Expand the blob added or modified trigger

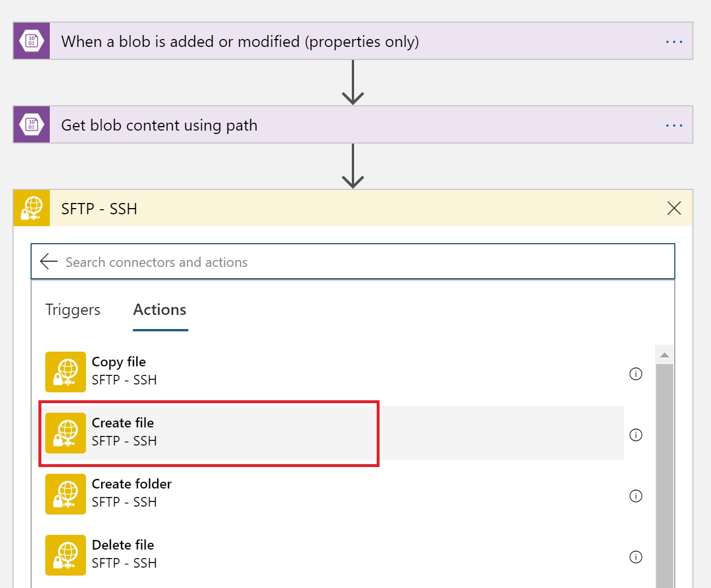pyautogui.click(x=240, y=42)
